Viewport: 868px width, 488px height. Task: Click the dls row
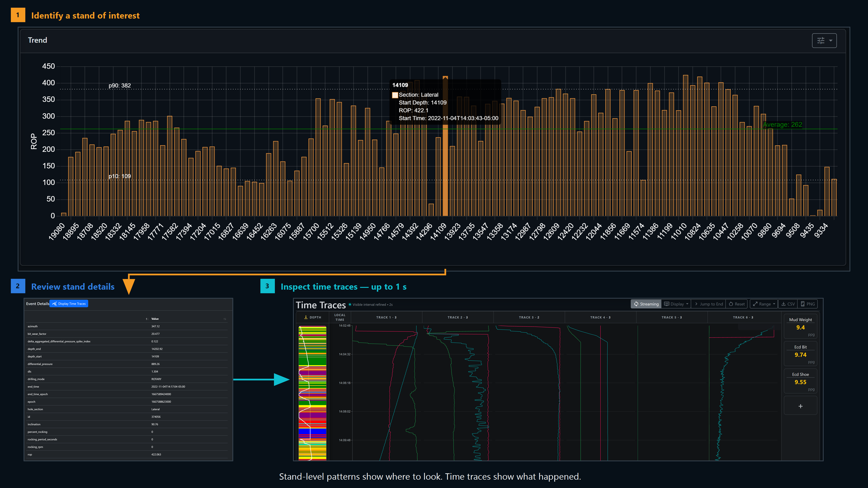127,371
